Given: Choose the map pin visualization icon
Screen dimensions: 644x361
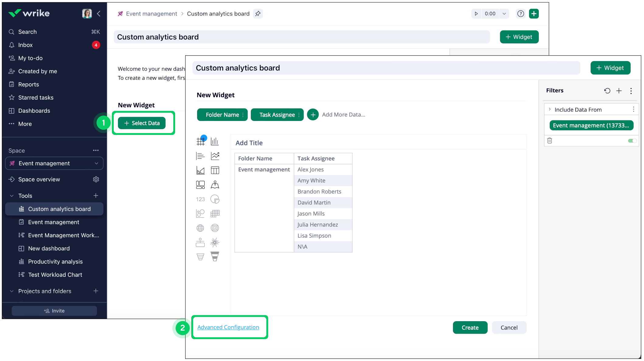Looking at the screenshot, I should (x=215, y=185).
